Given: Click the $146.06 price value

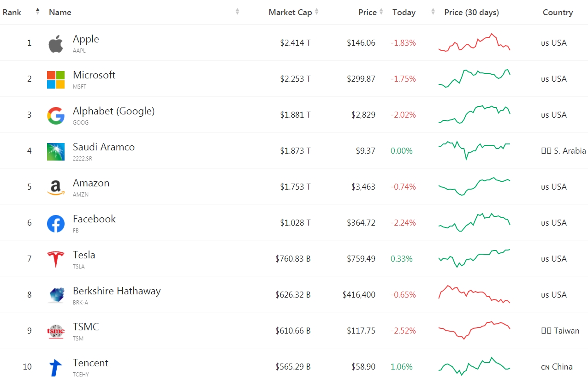Looking at the screenshot, I should pyautogui.click(x=361, y=43).
